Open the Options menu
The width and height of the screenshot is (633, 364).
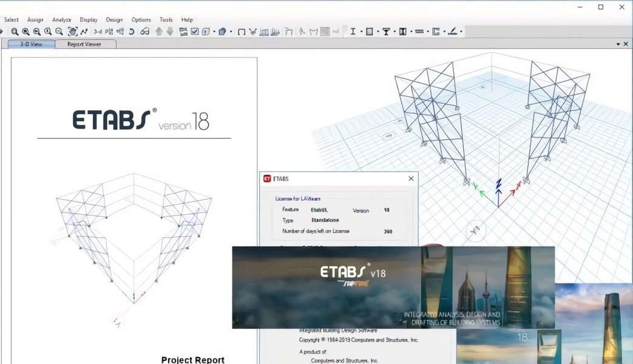click(x=141, y=19)
